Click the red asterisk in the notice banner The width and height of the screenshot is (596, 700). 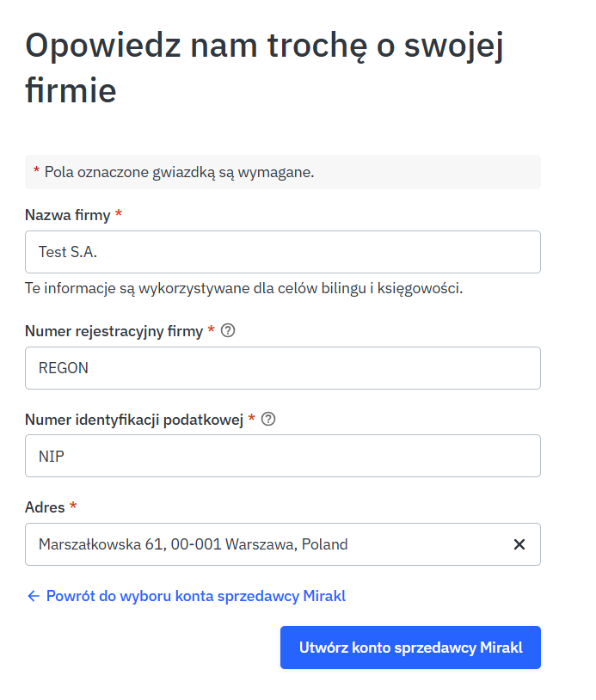(36, 171)
